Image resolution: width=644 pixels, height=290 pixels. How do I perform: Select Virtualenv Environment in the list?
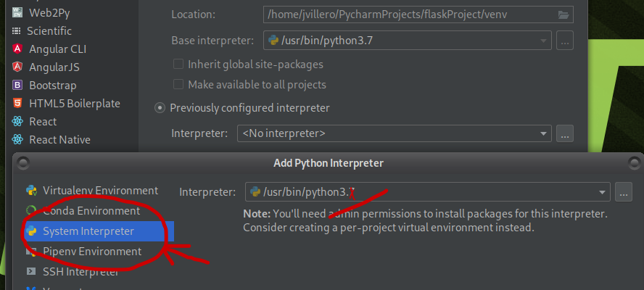[x=100, y=191]
